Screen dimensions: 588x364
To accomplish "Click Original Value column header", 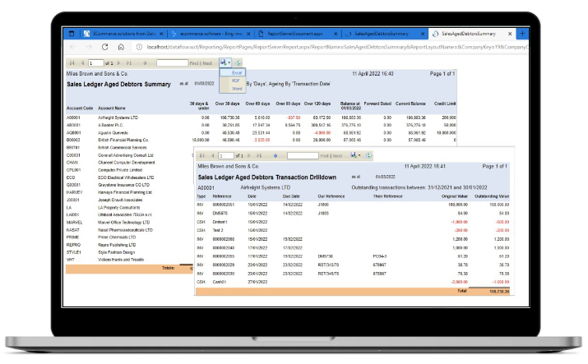I will coord(455,196).
